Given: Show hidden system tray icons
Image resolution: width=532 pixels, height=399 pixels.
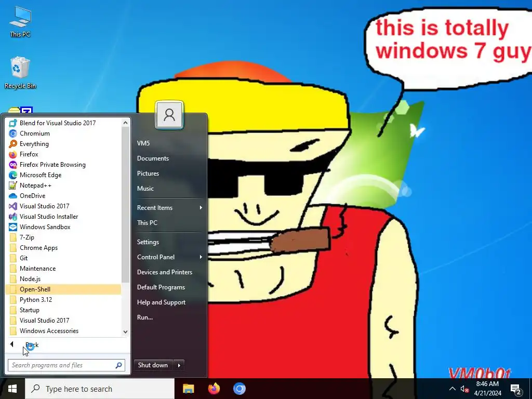Looking at the screenshot, I should point(453,389).
